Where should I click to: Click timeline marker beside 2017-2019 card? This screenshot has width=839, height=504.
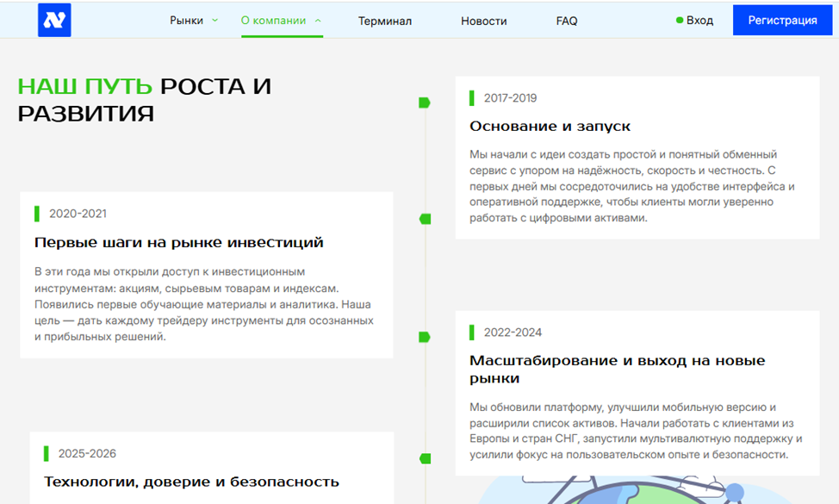coord(424,103)
